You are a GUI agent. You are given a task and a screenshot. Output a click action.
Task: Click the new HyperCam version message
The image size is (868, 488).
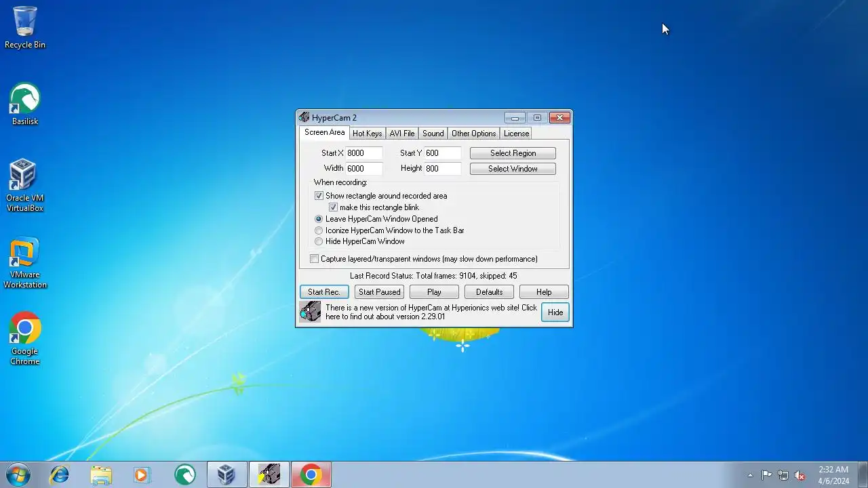click(x=431, y=312)
